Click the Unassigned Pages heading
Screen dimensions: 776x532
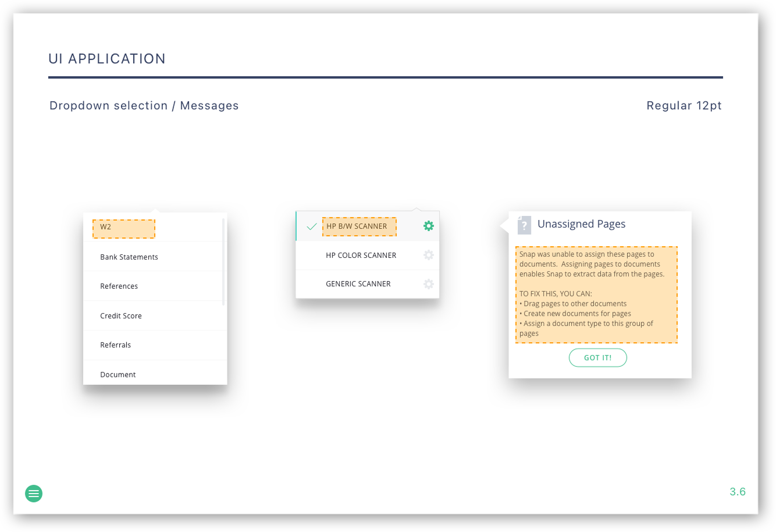click(x=581, y=224)
